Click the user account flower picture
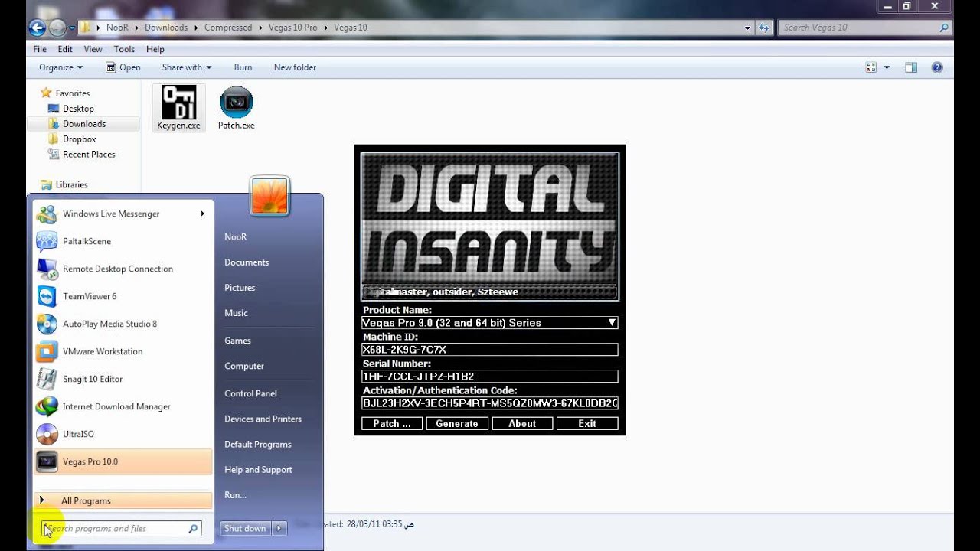Viewport: 980px width, 551px height. click(269, 196)
